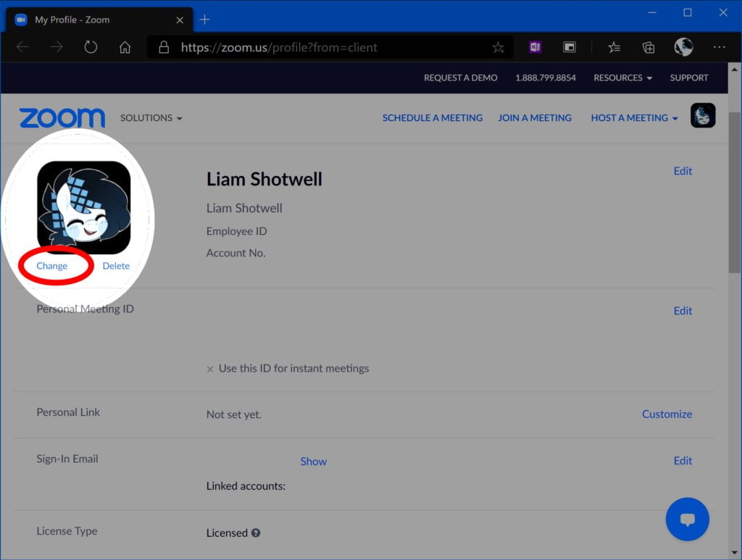Show the Sign-In Email
Viewport: 742px width, 560px height.
313,461
